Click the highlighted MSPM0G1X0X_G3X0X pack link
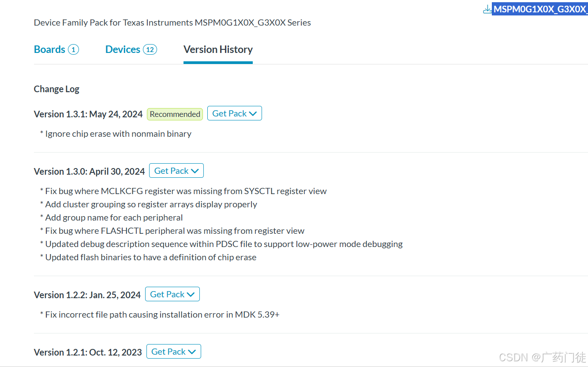The width and height of the screenshot is (588, 367). click(x=540, y=9)
